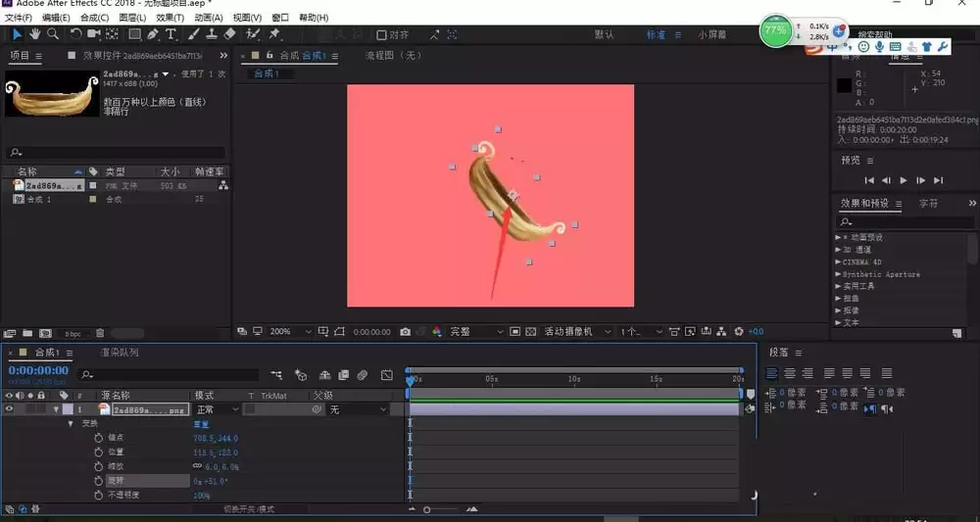Select the Type text tool
This screenshot has height=522, width=980.
(171, 34)
